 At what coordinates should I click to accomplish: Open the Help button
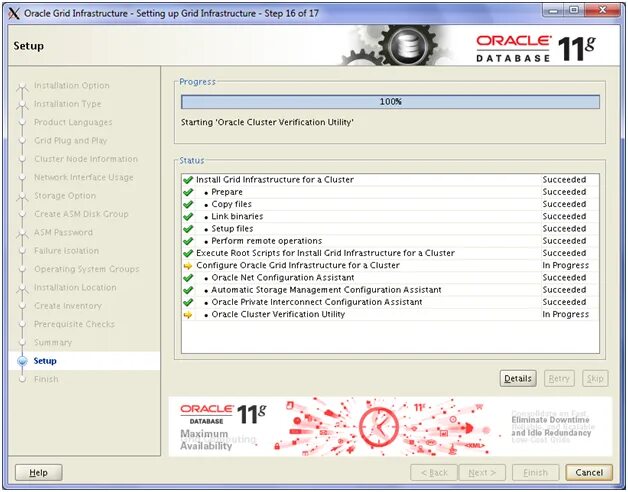click(x=38, y=472)
